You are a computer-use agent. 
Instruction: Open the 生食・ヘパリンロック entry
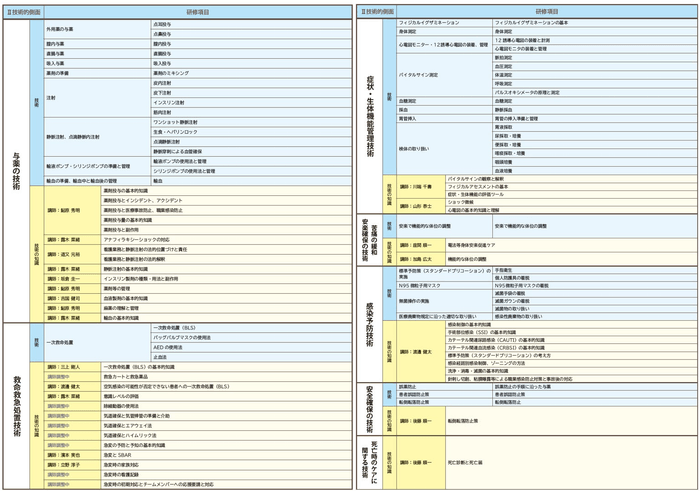pos(174,132)
